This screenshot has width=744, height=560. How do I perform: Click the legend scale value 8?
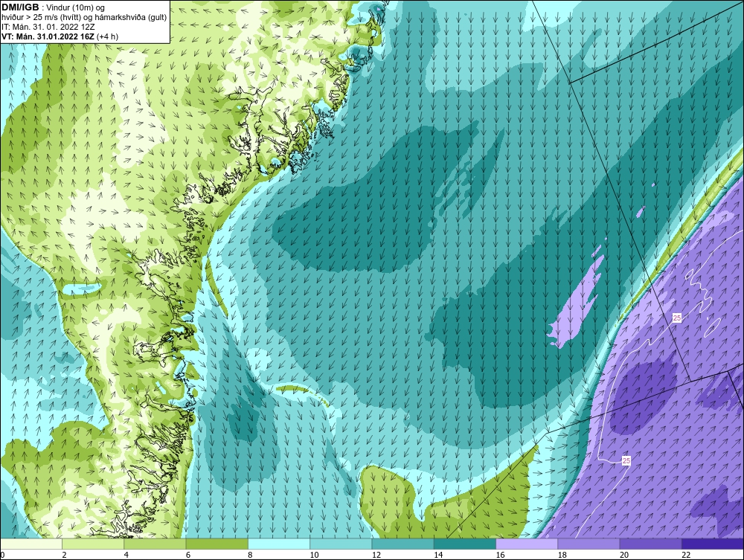point(250,556)
